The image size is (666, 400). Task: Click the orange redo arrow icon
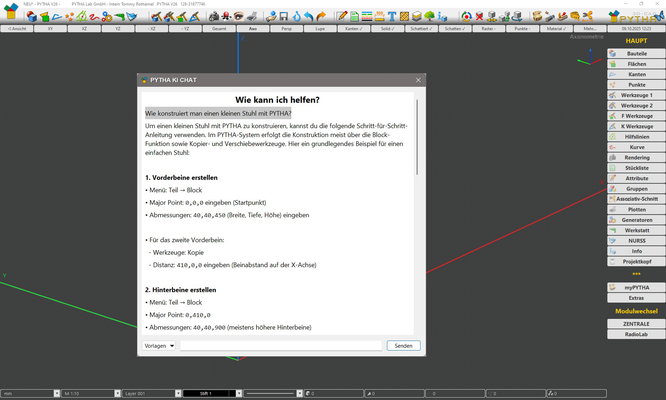coord(321,16)
